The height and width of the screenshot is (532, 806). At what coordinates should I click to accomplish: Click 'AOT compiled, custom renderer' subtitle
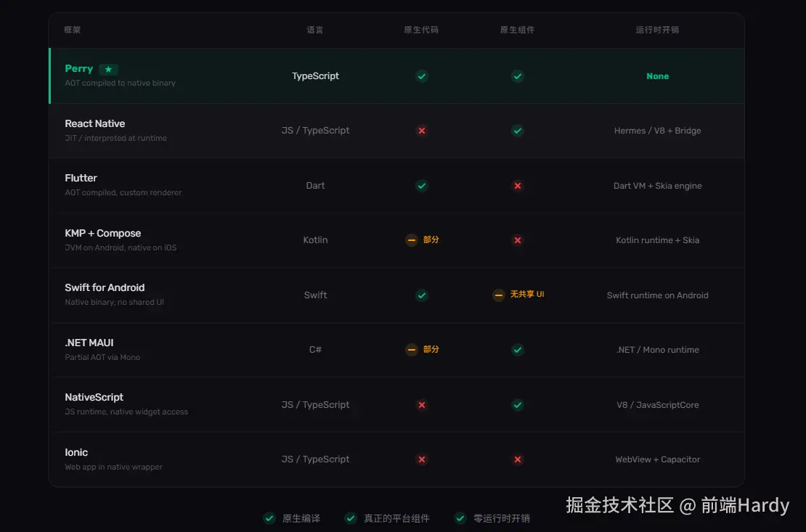(x=123, y=192)
